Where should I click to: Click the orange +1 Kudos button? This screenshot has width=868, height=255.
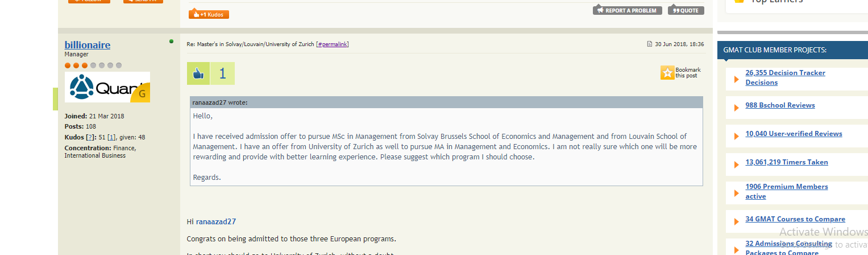(209, 14)
